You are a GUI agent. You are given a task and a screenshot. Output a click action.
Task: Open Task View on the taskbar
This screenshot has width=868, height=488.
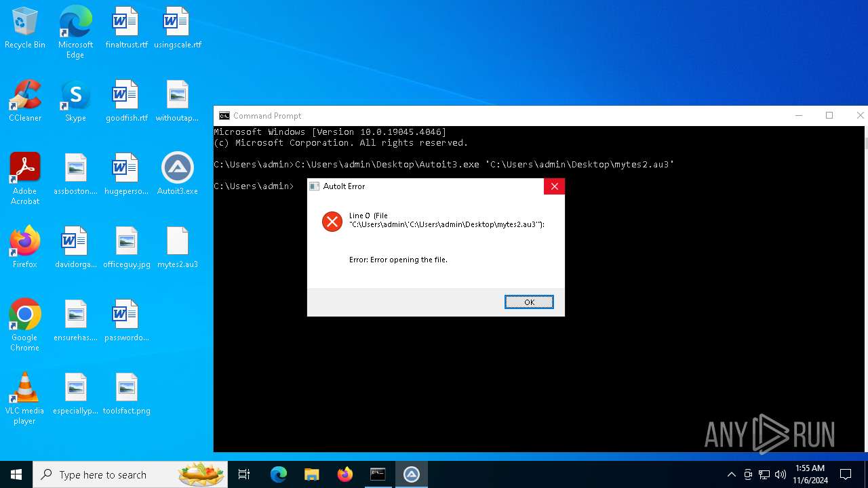pyautogui.click(x=244, y=474)
